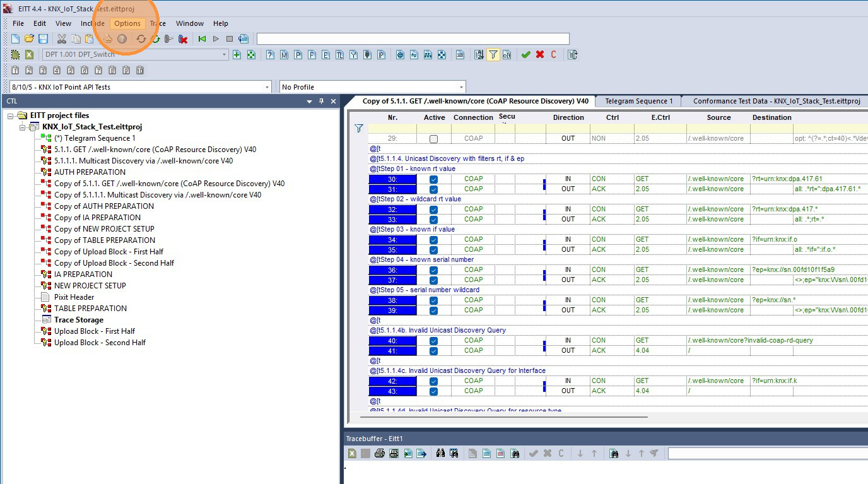Click the square Stop icon in the toolbar
Screen dimensions: 868x484
click(x=230, y=39)
